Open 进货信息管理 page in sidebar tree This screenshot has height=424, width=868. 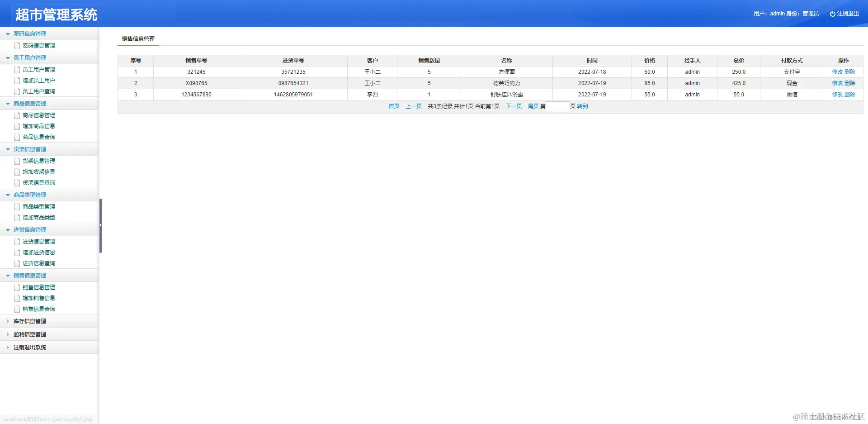click(x=39, y=242)
